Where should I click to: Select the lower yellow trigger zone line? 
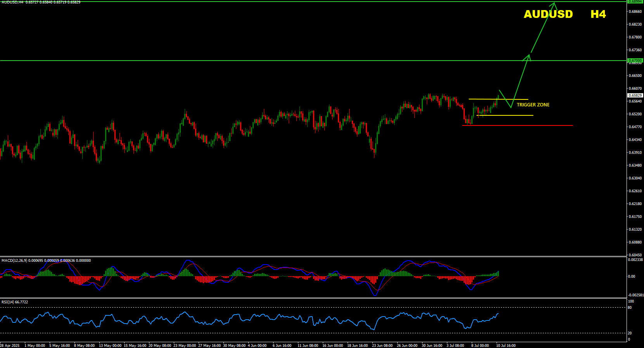click(x=512, y=115)
